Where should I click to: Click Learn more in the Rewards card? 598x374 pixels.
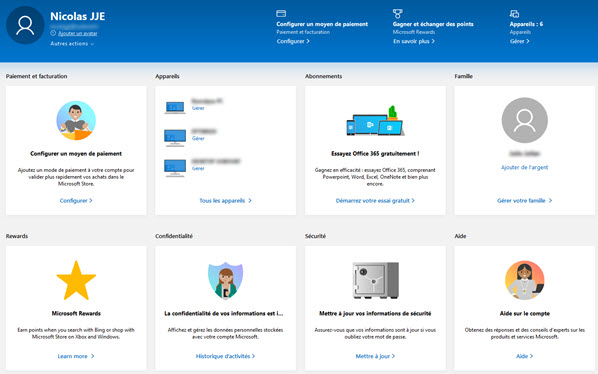point(76,356)
